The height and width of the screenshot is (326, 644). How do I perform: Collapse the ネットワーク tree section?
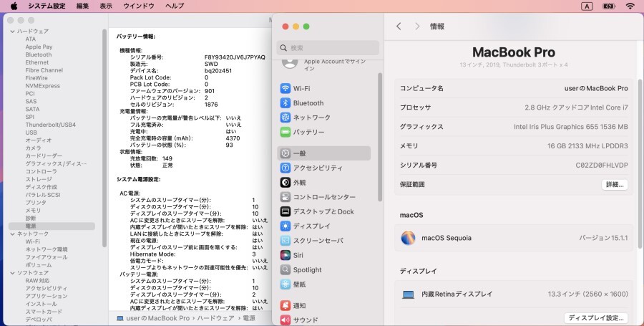tap(12, 234)
